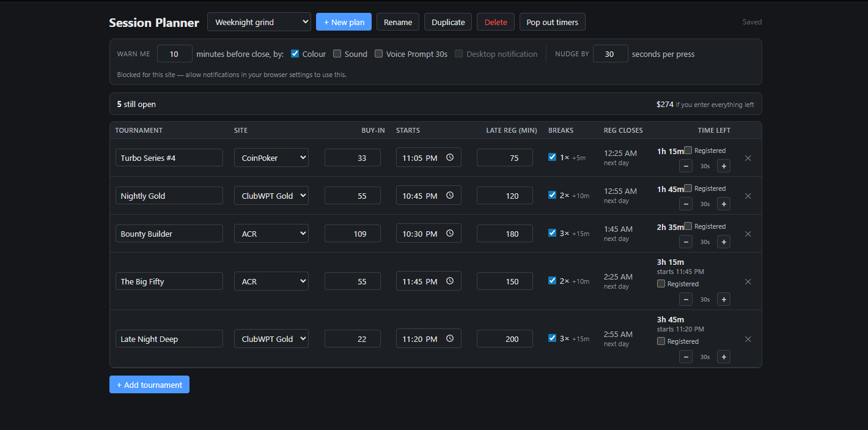The width and height of the screenshot is (868, 430).
Task: Remove Nightly Gold row with X
Action: [748, 196]
